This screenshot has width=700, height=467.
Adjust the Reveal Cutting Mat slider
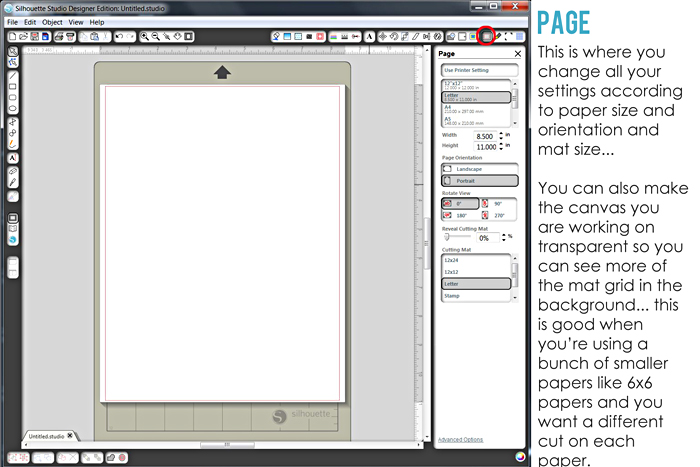(447, 238)
